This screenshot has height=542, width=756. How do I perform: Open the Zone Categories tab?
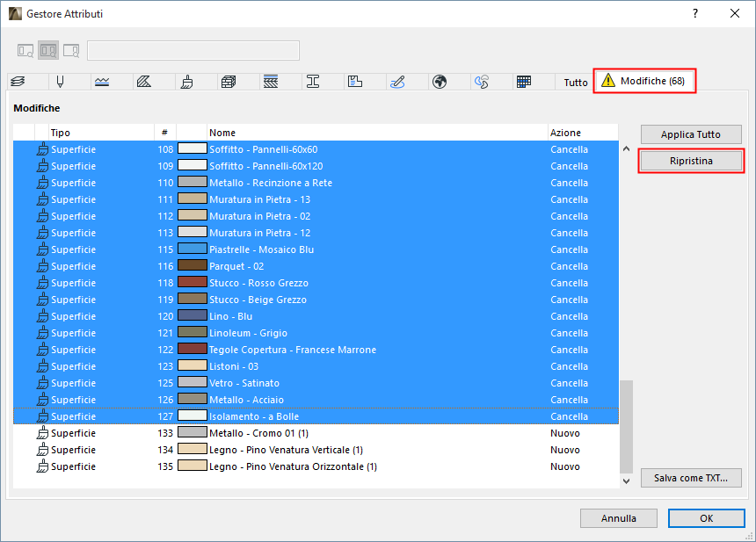[355, 82]
